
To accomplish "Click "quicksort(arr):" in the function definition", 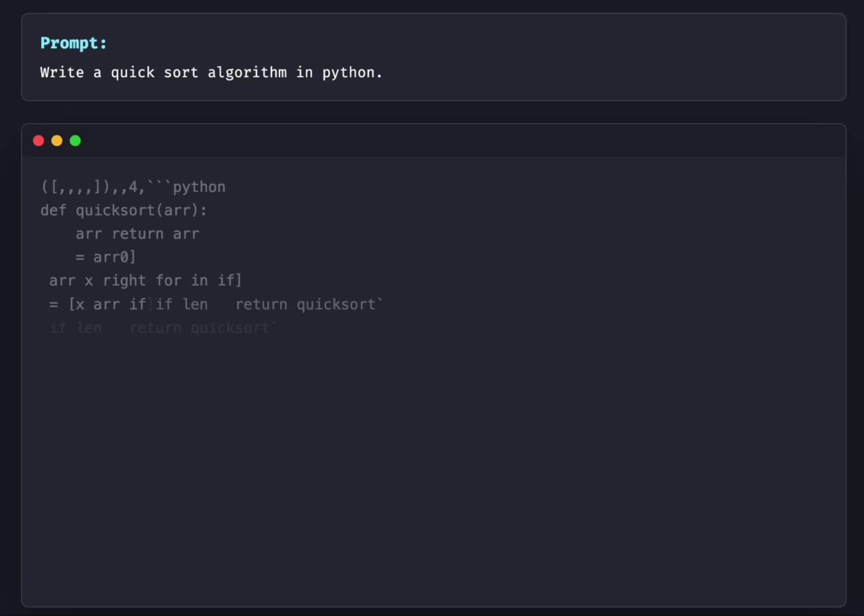I will point(141,210).
